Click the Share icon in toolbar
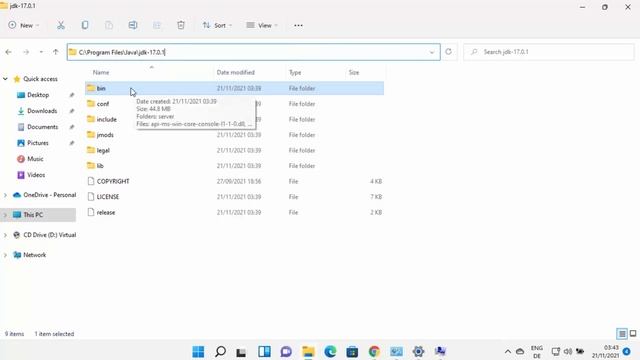This screenshot has height=360, width=640. [x=157, y=25]
